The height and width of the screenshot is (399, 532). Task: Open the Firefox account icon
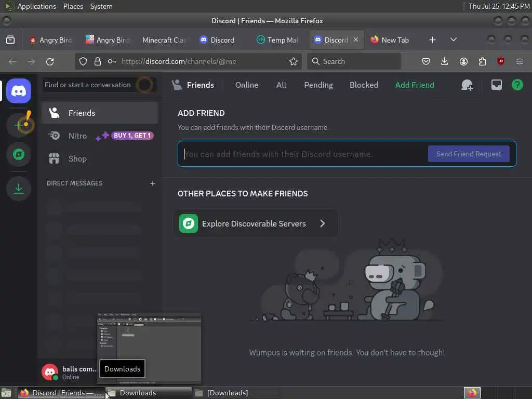tap(463, 61)
